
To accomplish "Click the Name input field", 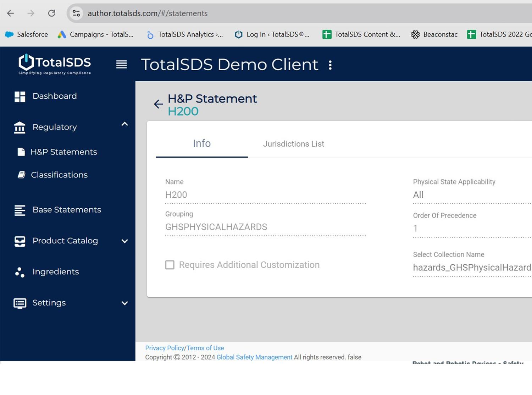I will tap(265, 195).
